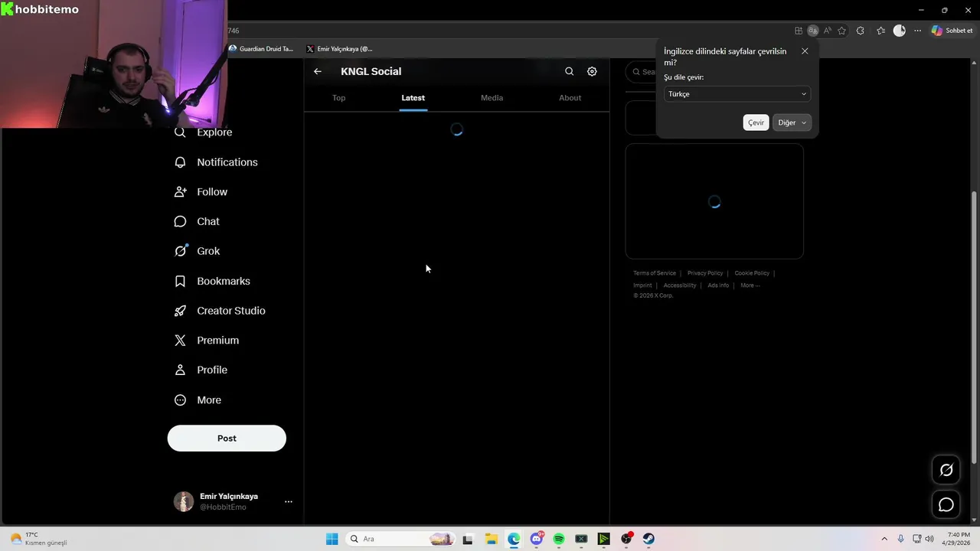The width and height of the screenshot is (980, 551).
Task: Click the floating chat bubble button
Action: click(946, 504)
